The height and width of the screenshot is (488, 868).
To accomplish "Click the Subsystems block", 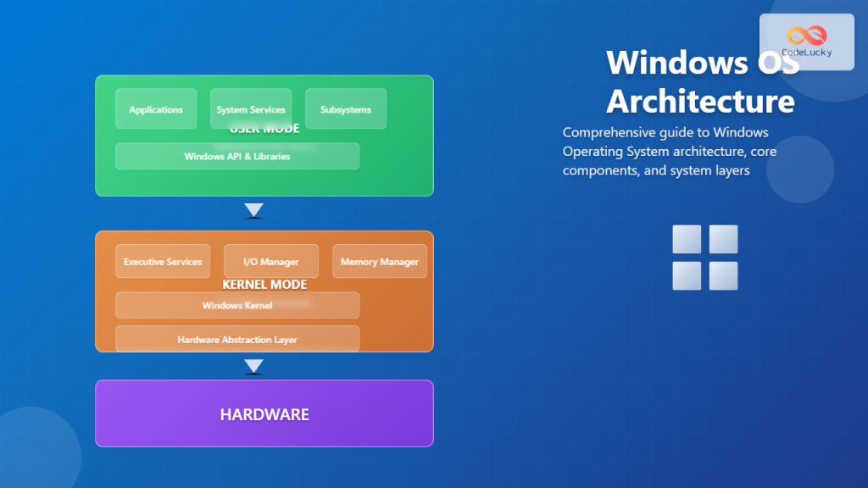I will pyautogui.click(x=345, y=108).
